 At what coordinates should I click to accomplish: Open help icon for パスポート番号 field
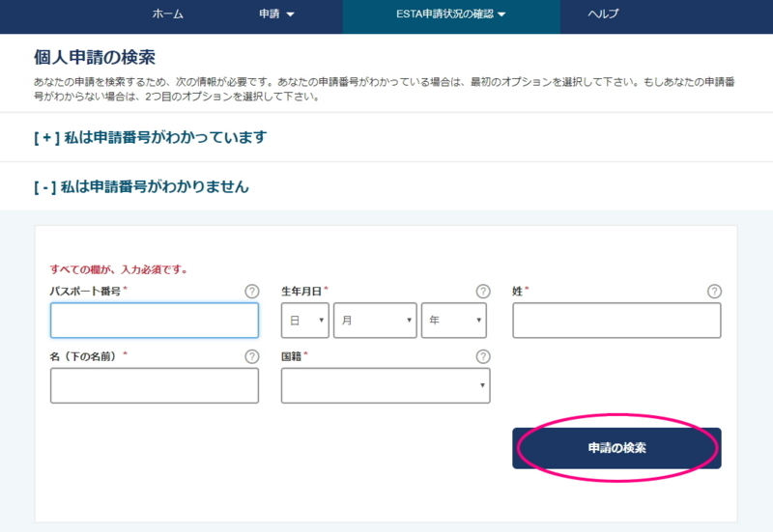[252, 292]
